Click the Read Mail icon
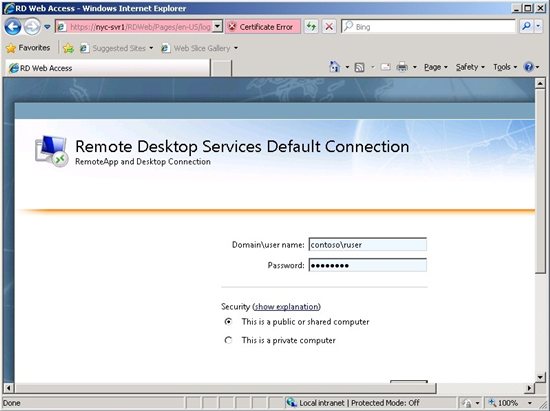 click(385, 67)
